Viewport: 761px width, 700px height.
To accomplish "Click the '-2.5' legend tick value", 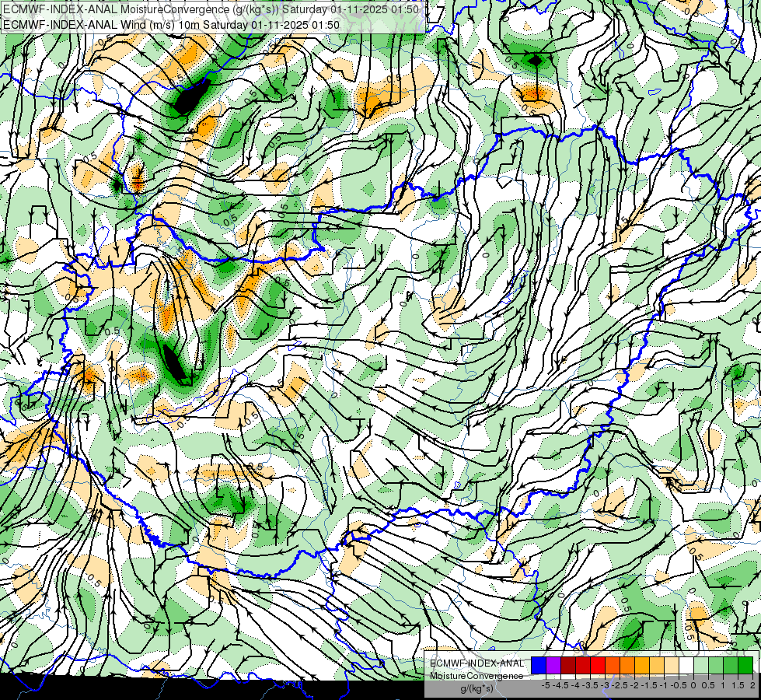I will pos(620,685).
